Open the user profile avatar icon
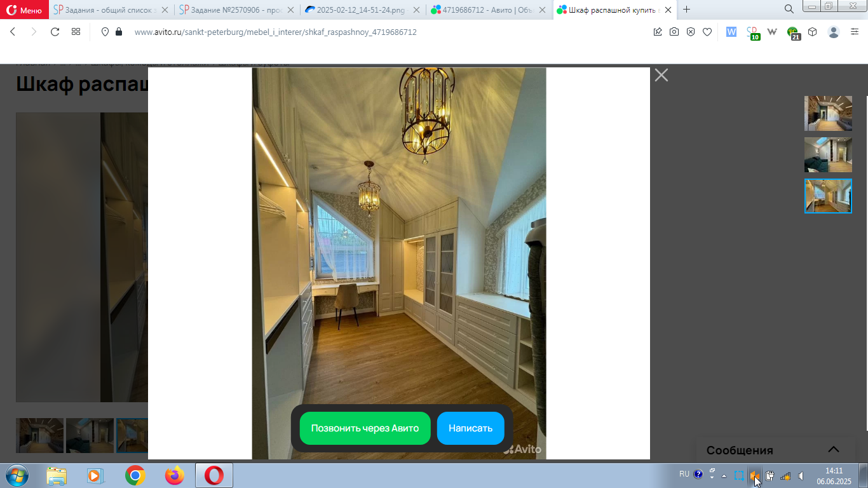Screen dimensions: 868x488 tap(834, 32)
